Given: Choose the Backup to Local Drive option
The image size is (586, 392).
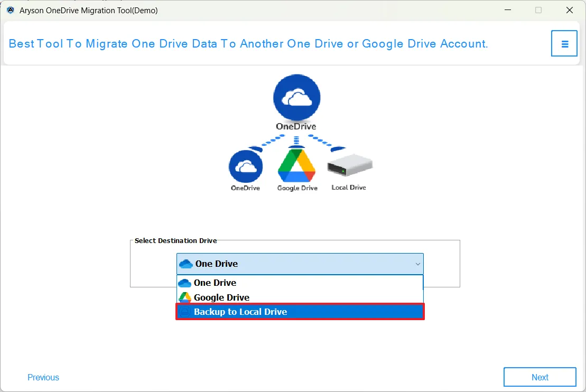Looking at the screenshot, I should click(240, 312).
